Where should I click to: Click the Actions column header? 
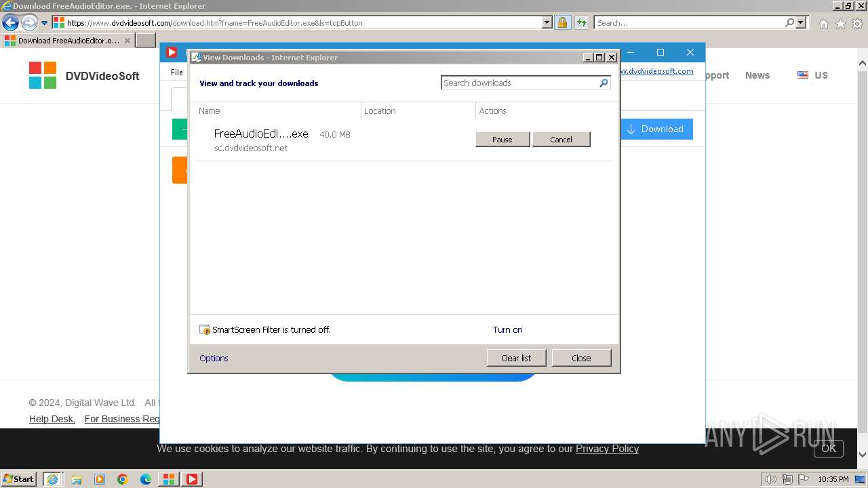point(544,110)
